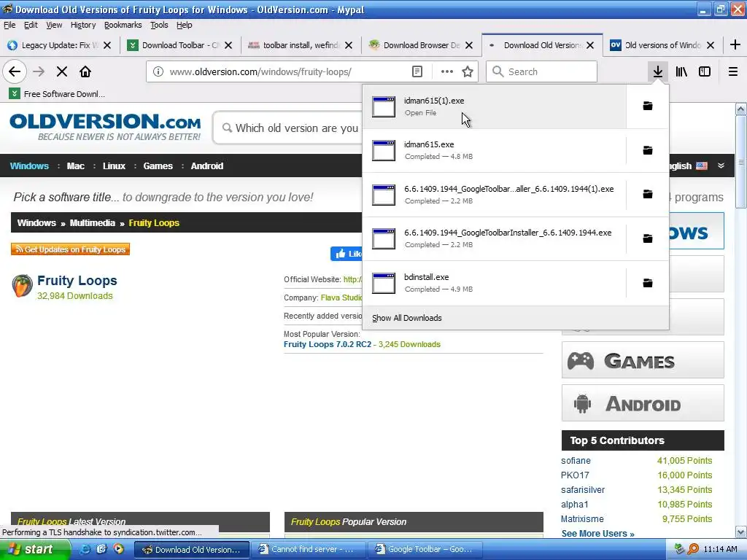The image size is (747, 560).
Task: Stop loading the page with X button
Action: click(x=61, y=72)
